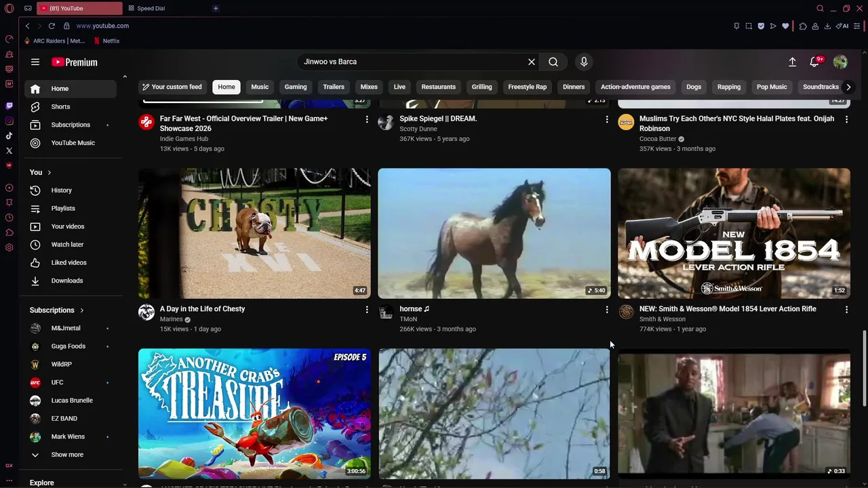Open Instagram in Opera sidebar
This screenshot has width=868, height=488.
point(9,121)
